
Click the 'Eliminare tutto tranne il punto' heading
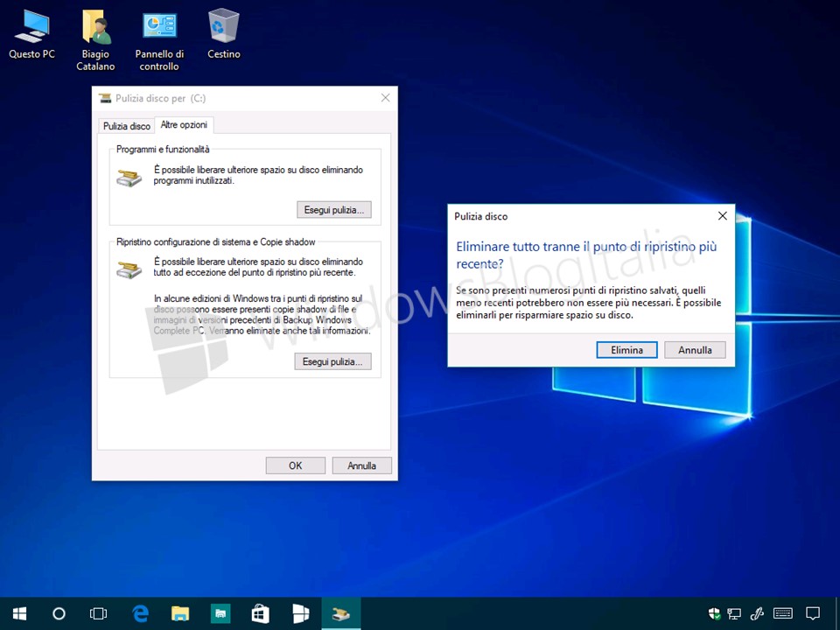[586, 255]
